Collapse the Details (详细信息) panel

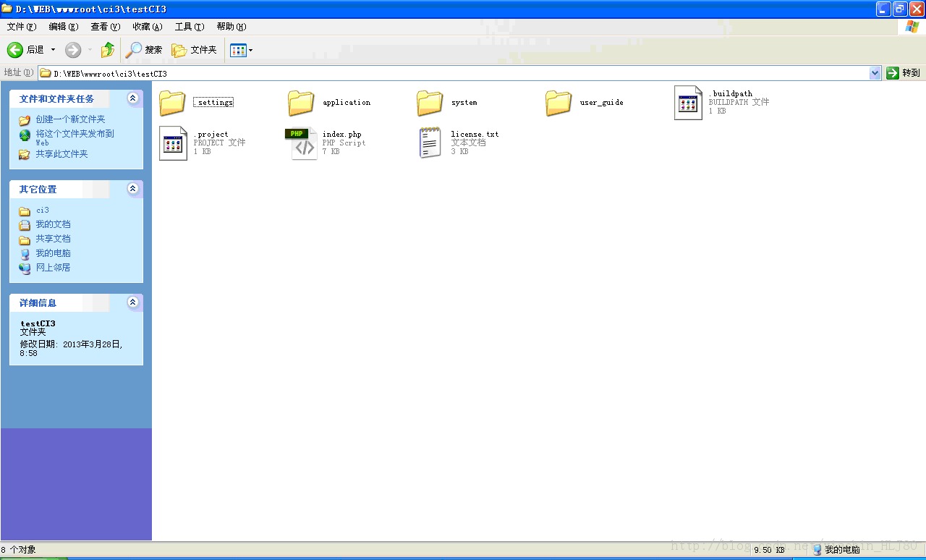click(132, 302)
